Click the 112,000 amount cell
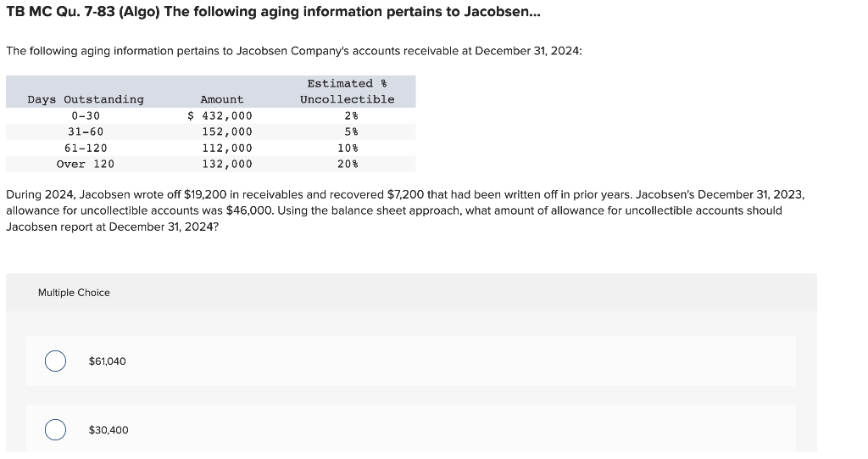 (x=227, y=148)
